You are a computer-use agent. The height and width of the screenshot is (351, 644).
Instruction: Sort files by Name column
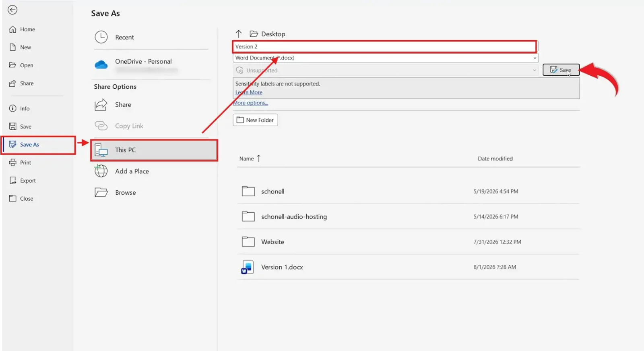[x=250, y=159]
